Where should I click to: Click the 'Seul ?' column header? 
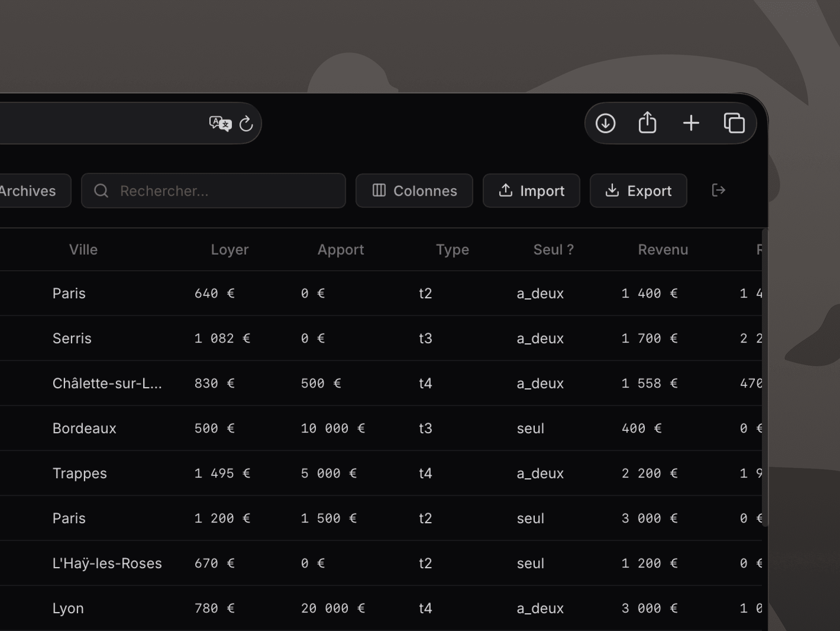point(553,249)
